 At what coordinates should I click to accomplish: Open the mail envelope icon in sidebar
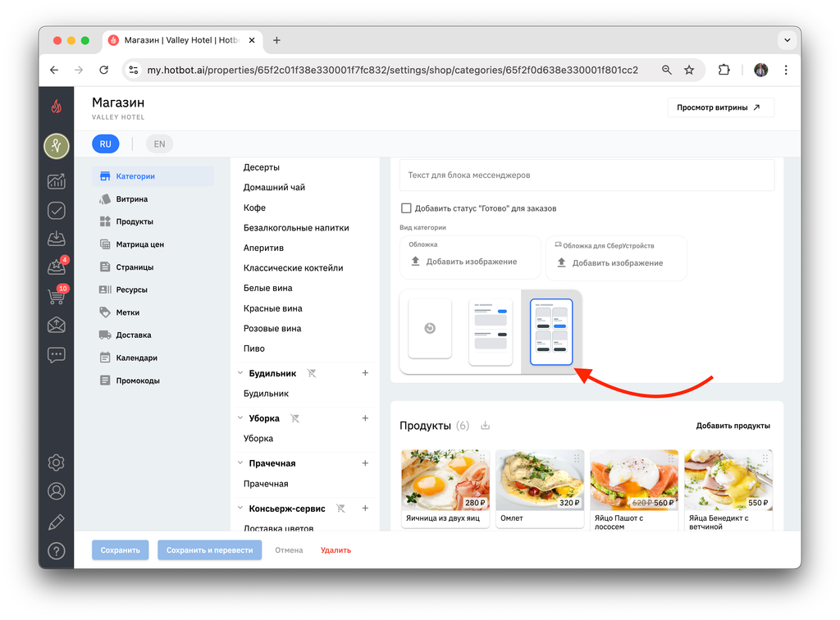click(57, 325)
